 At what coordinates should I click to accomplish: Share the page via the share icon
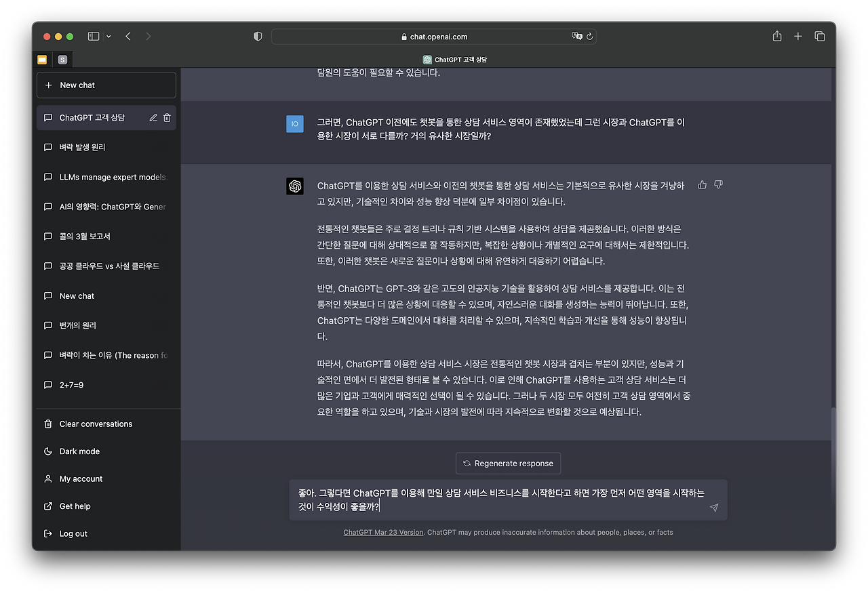pos(776,36)
